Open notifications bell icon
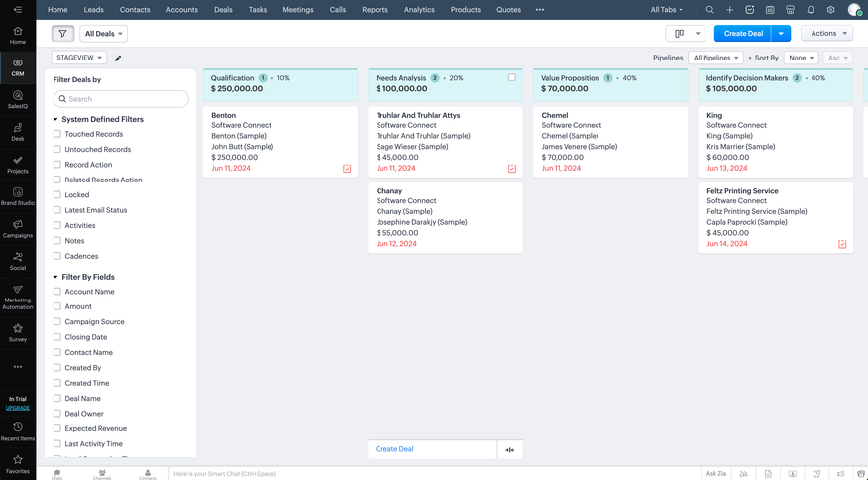 point(811,10)
